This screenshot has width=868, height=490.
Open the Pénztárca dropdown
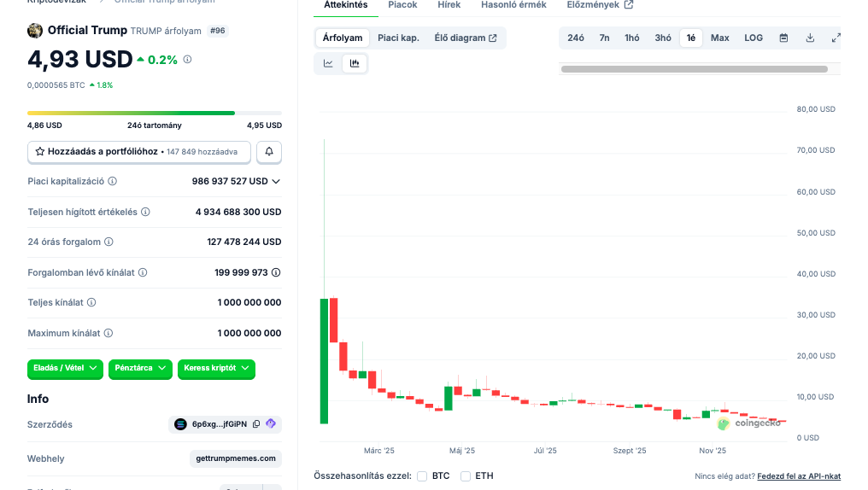pos(140,368)
